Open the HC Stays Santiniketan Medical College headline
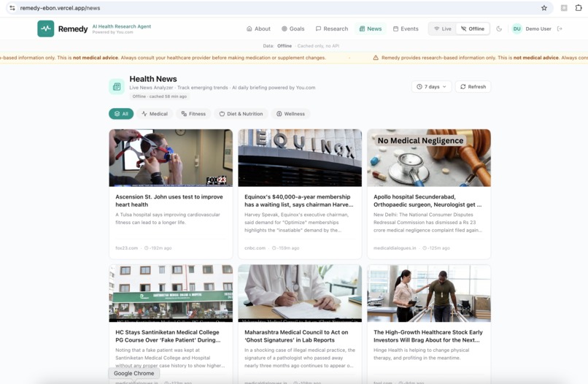Image resolution: width=588 pixels, height=384 pixels. [168, 336]
